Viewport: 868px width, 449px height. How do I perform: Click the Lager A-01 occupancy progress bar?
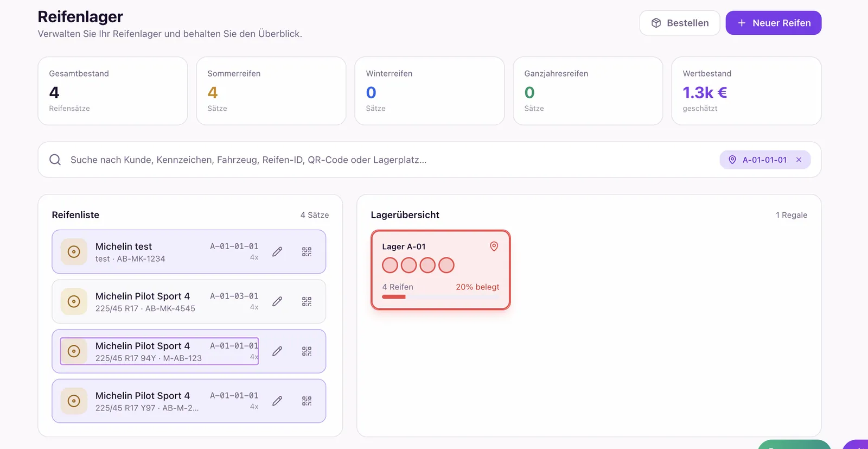[x=441, y=297]
